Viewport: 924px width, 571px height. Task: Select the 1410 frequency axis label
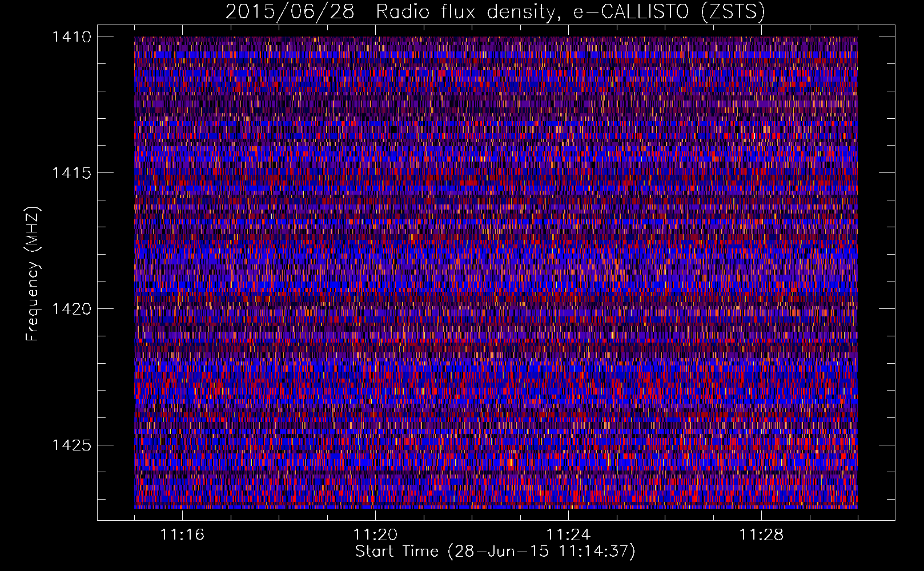[x=71, y=37]
